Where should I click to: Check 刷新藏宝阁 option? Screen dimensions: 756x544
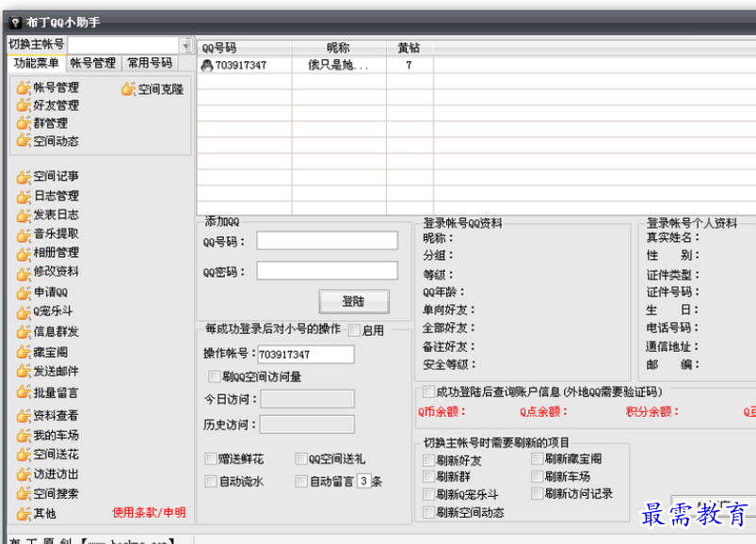(537, 458)
